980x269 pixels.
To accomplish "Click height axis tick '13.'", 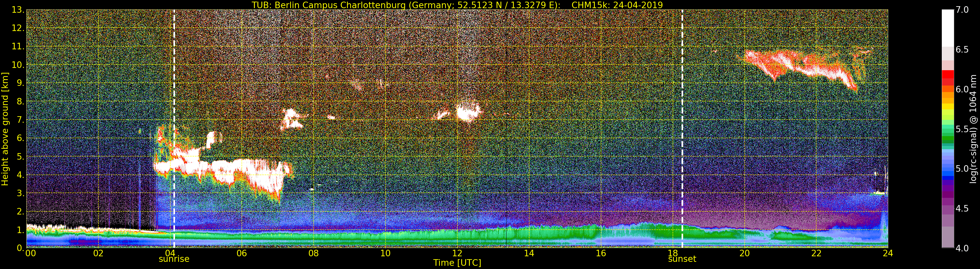I will tap(18, 10).
